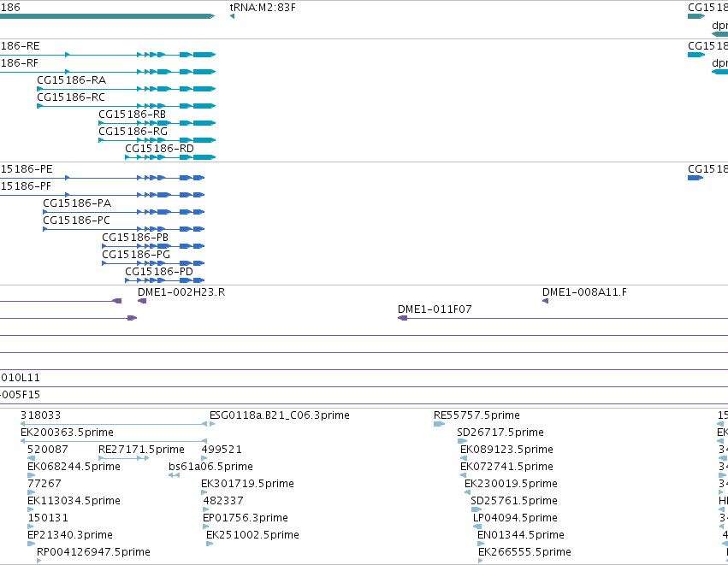Image resolution: width=728 pixels, height=565 pixels.
Task: Select the CG15186-PC protein label
Action: point(77,221)
